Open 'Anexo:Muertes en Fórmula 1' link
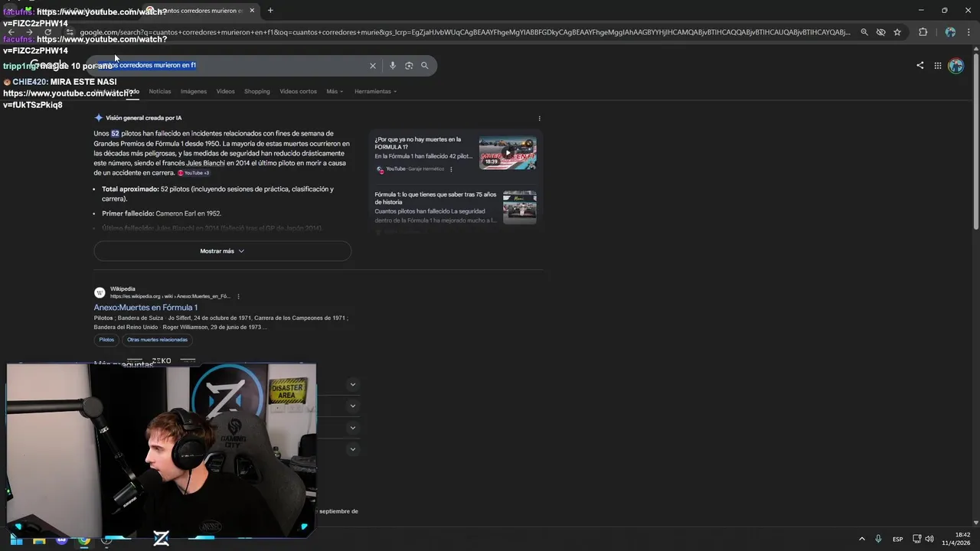Viewport: 980px width, 551px height. 145,308
